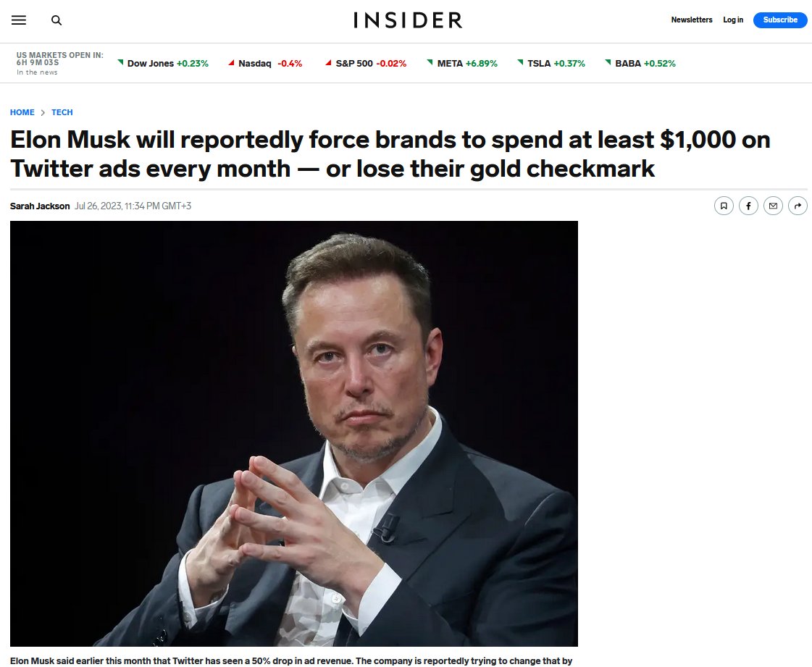The width and height of the screenshot is (812, 667).
Task: Click the share arrow icon
Action: [x=798, y=206]
